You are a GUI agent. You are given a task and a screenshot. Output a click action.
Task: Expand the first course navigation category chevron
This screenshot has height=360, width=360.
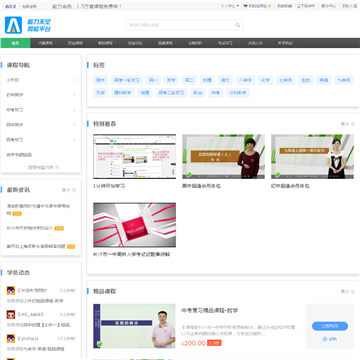74,80
